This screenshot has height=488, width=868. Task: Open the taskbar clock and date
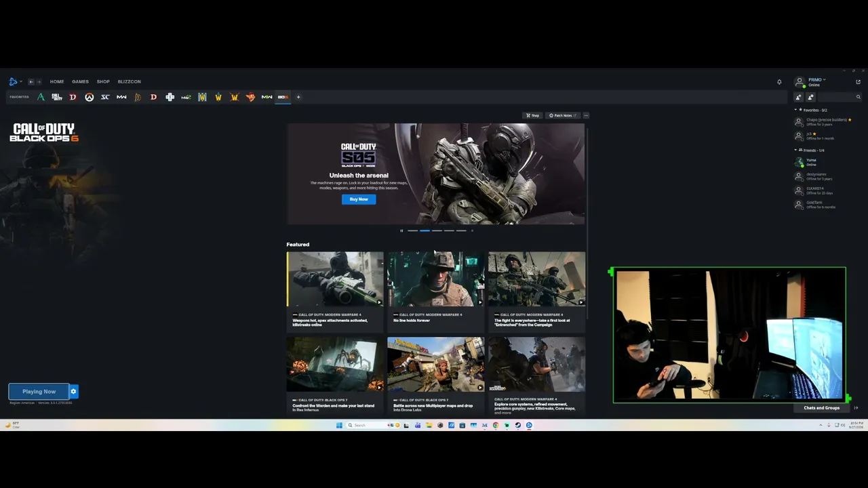[856, 426]
